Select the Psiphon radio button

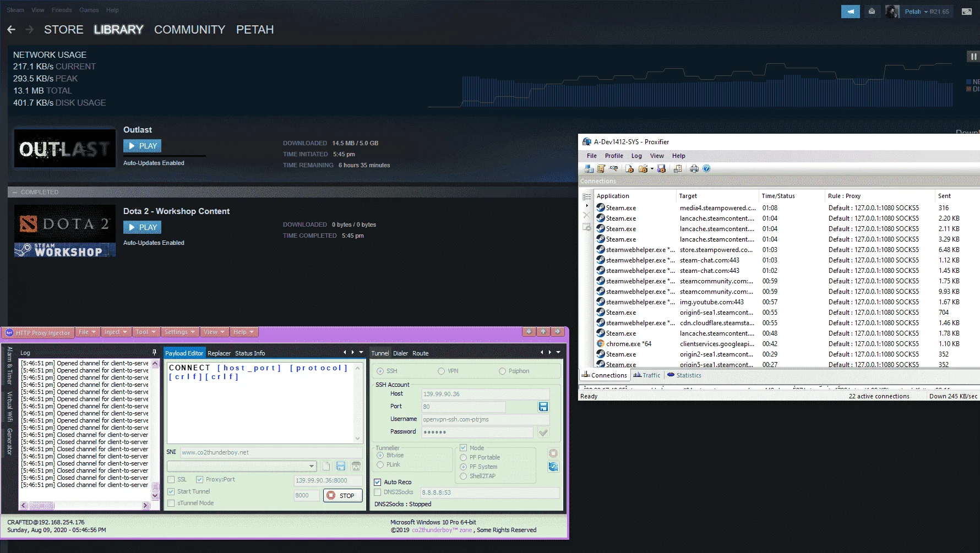[502, 371]
